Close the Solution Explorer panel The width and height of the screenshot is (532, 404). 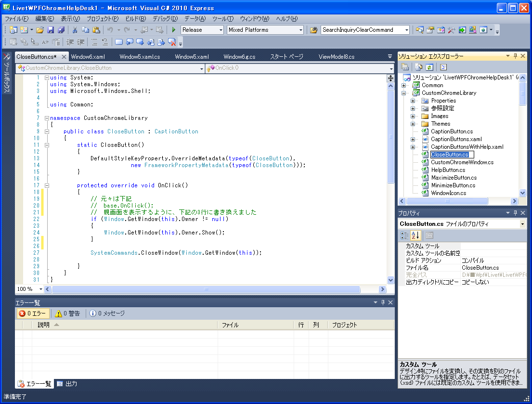pos(523,56)
